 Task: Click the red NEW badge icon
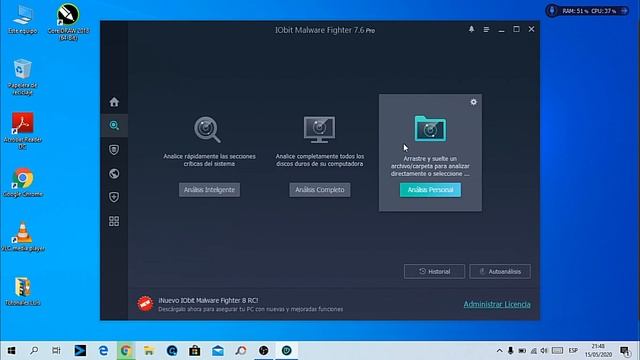145,304
